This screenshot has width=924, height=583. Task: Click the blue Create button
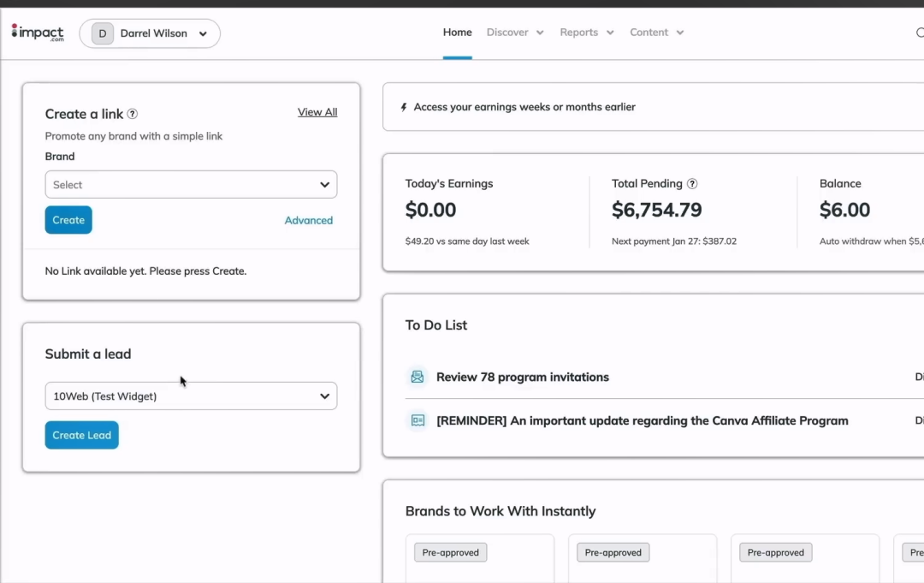coord(68,220)
